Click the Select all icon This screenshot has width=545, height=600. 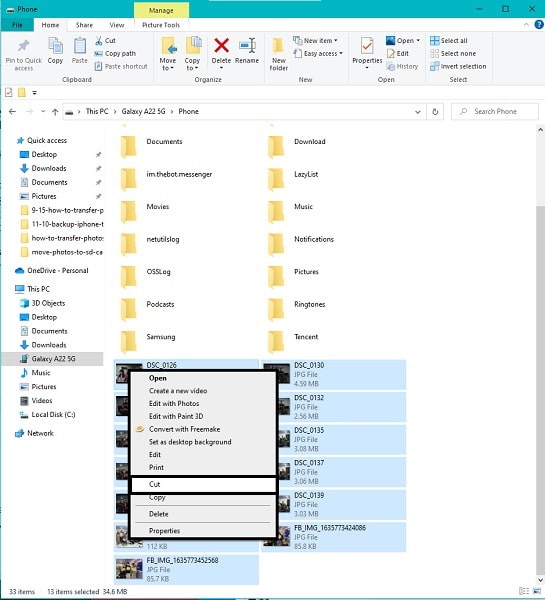[434, 41]
